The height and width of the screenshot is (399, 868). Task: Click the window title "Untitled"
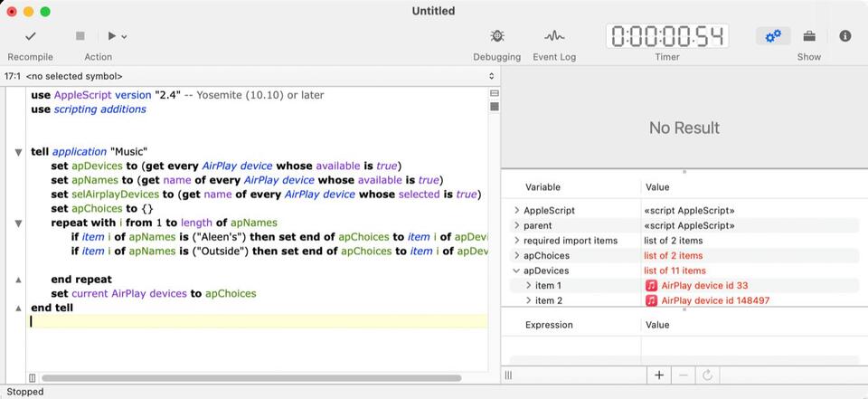[x=433, y=11]
